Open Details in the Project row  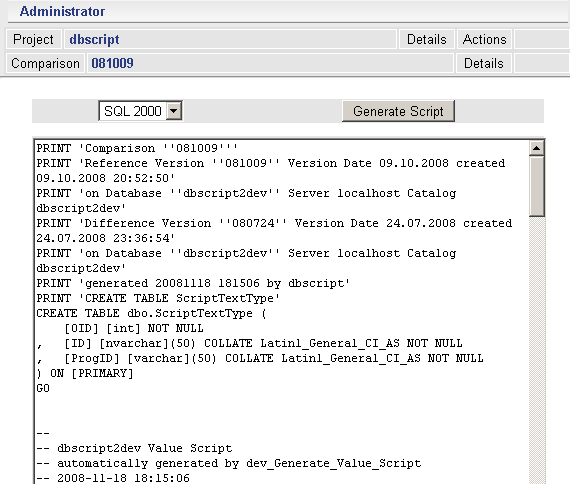point(426,39)
